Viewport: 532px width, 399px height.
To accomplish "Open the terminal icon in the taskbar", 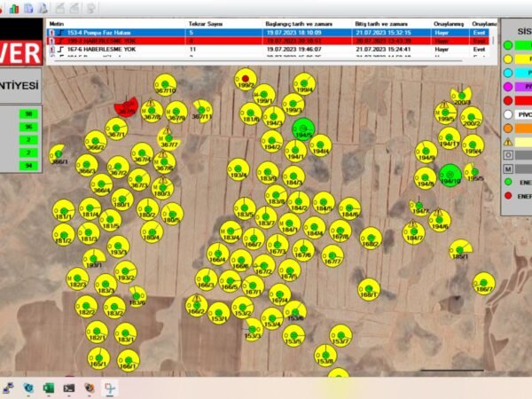I will point(68,387).
